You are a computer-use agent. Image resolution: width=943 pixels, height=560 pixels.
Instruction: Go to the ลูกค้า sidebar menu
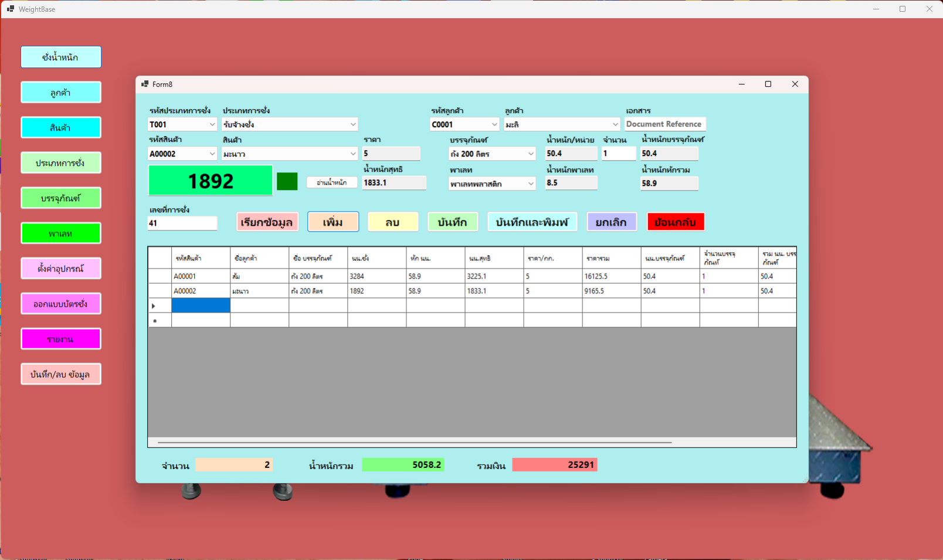61,93
